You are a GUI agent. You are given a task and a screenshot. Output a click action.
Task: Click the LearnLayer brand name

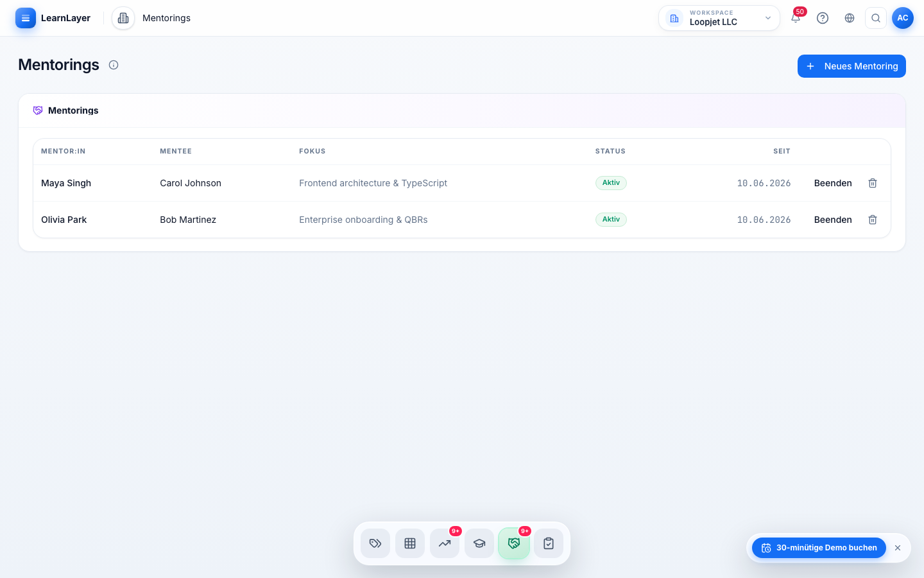(x=65, y=18)
